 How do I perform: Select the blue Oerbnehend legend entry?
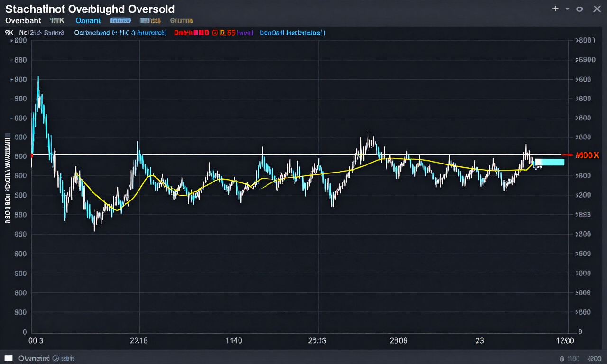pyautogui.click(x=120, y=33)
